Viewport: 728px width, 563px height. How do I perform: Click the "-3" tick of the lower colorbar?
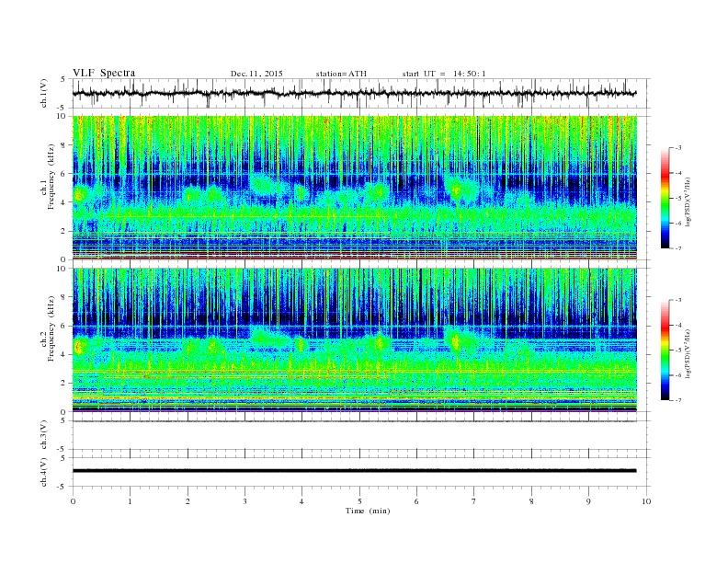tap(677, 300)
